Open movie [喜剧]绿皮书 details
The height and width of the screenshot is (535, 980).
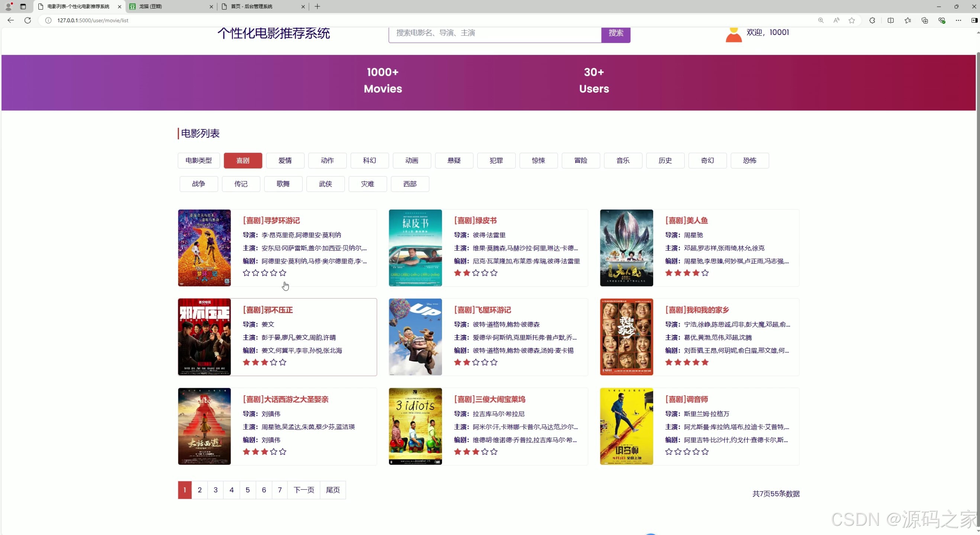point(475,221)
